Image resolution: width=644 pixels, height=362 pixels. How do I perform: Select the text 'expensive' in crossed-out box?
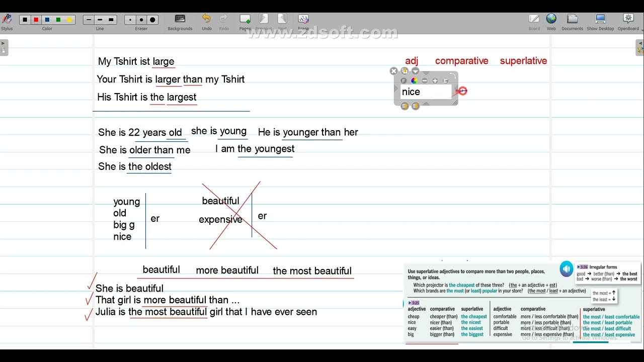click(220, 220)
